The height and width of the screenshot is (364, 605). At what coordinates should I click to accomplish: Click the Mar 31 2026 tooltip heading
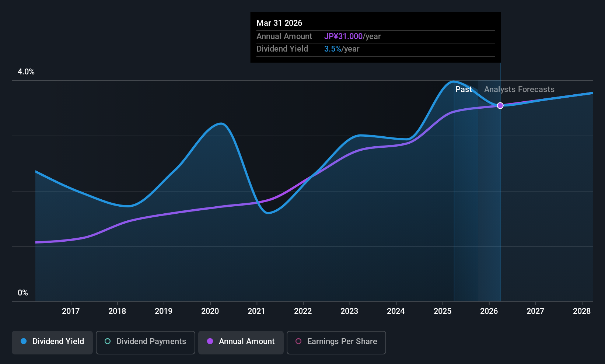tap(279, 23)
